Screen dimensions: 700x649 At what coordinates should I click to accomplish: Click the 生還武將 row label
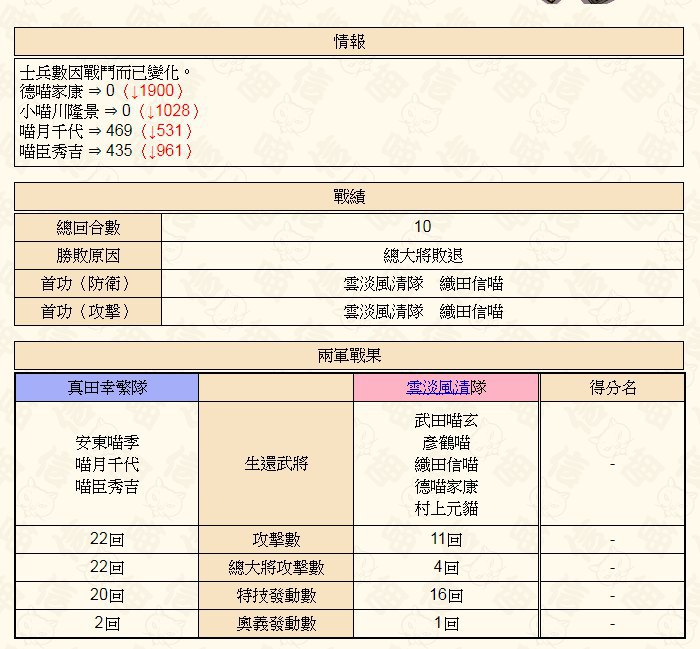point(276,464)
